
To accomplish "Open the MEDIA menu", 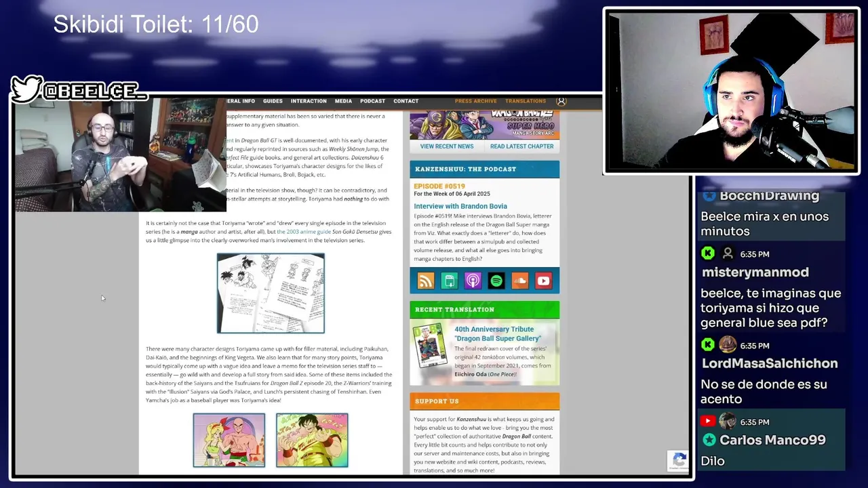I will pos(343,101).
